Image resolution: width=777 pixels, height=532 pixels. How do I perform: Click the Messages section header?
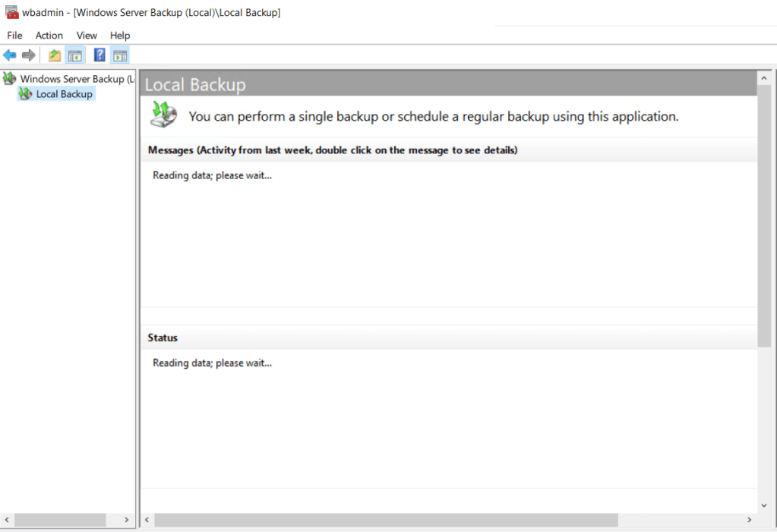click(333, 150)
